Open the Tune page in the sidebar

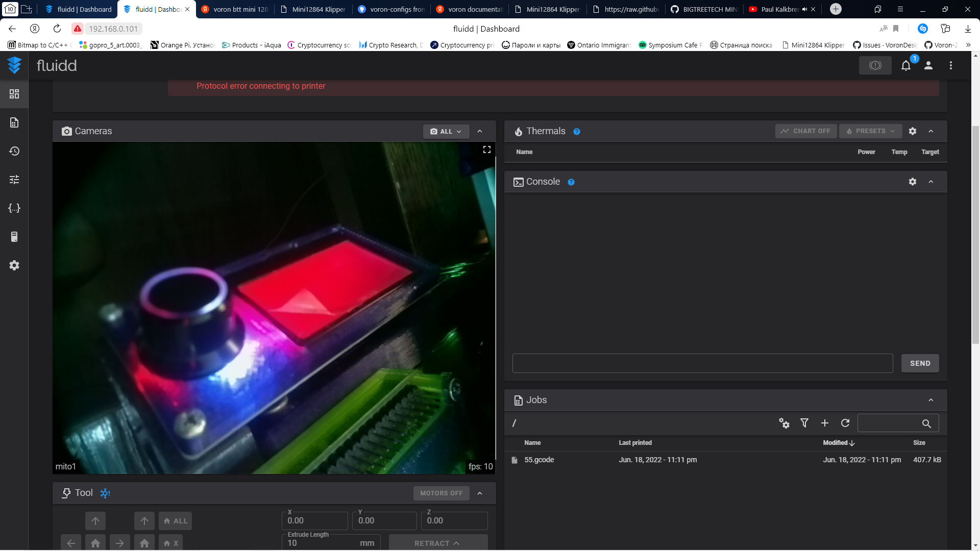(14, 180)
